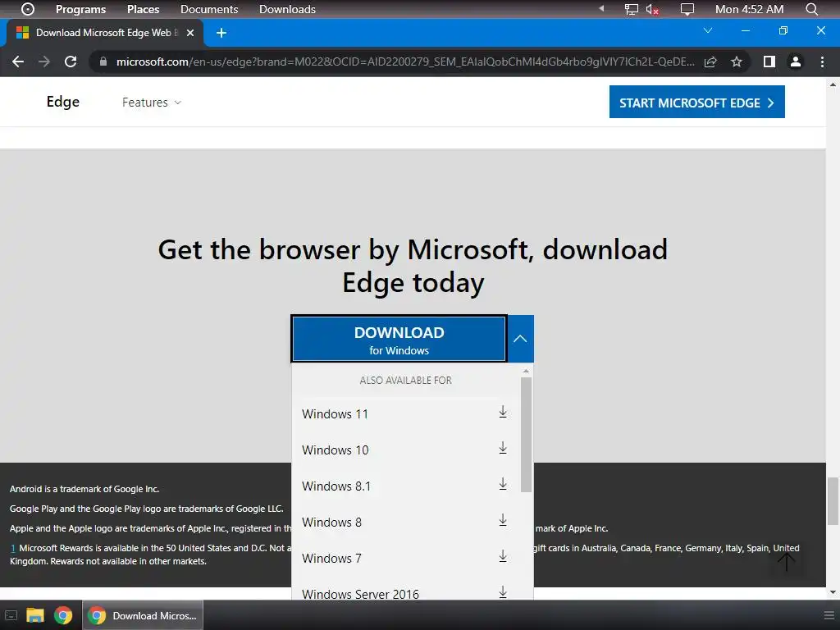This screenshot has width=840, height=630.
Task: Open the Downloads menu
Action: (x=287, y=9)
